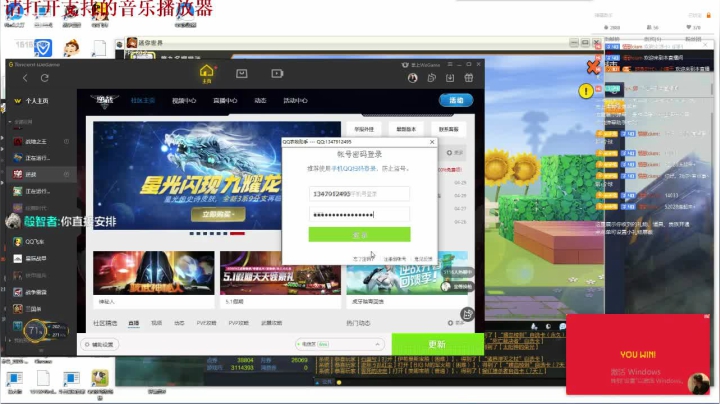Viewport: 720px width, 404px height.
Task: Focus the QQ password field
Action: coord(359,214)
